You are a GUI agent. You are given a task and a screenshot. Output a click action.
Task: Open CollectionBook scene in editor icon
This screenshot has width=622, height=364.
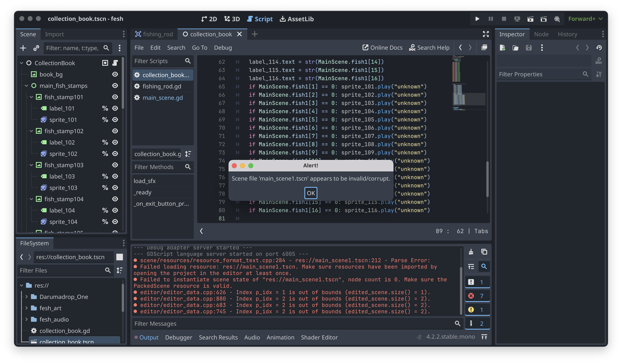click(105, 63)
